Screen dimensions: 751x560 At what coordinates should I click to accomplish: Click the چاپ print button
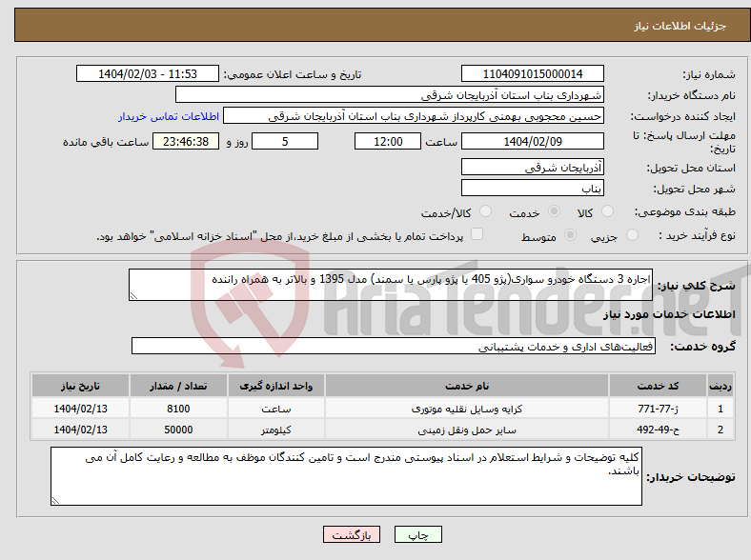point(418,534)
